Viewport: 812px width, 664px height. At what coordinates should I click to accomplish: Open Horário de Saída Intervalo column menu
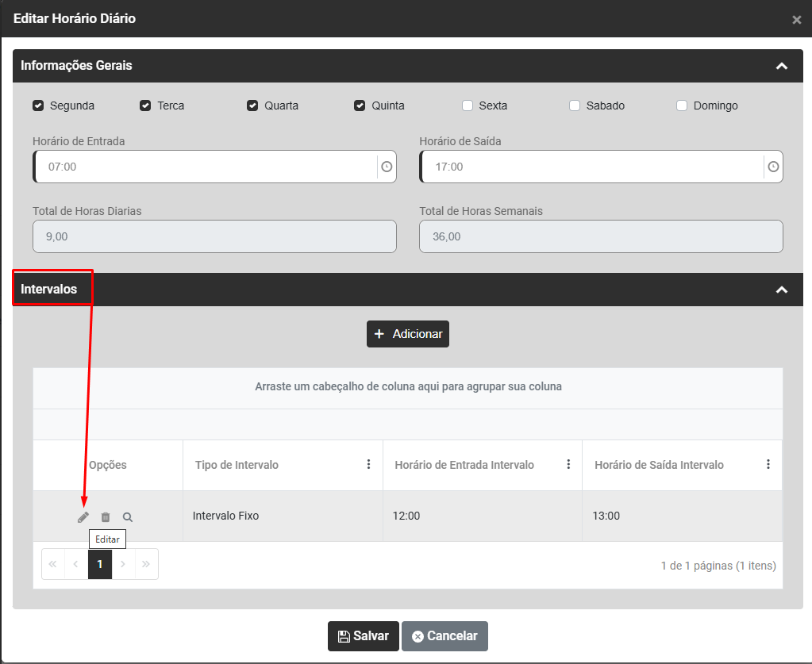[768, 465]
